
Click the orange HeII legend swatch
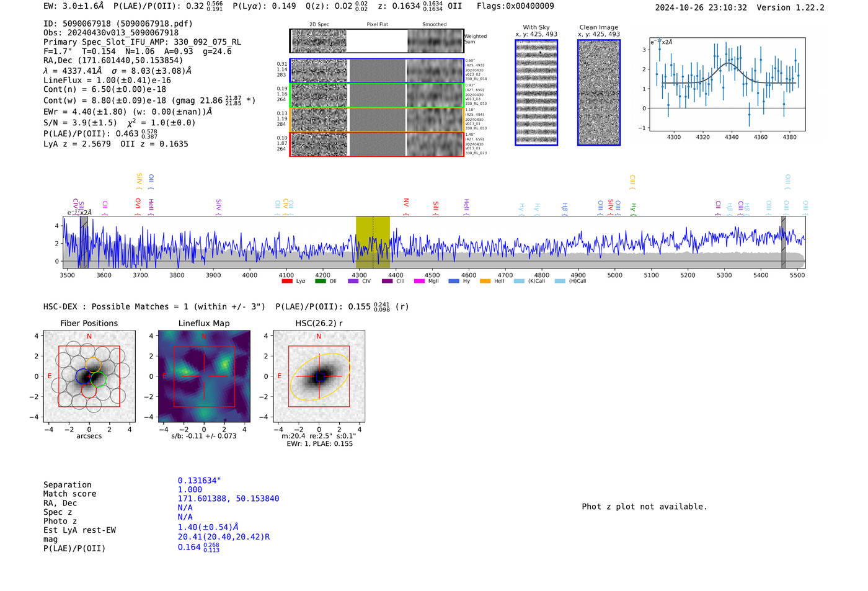[485, 281]
